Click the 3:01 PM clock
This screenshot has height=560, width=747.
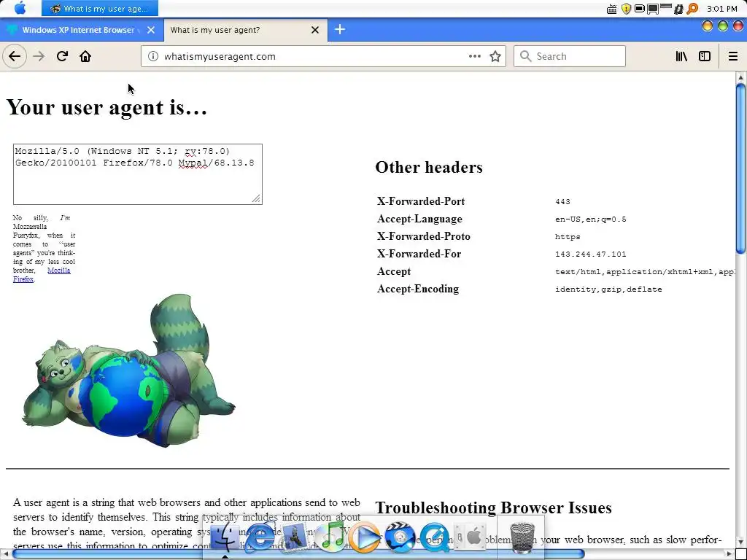722,9
